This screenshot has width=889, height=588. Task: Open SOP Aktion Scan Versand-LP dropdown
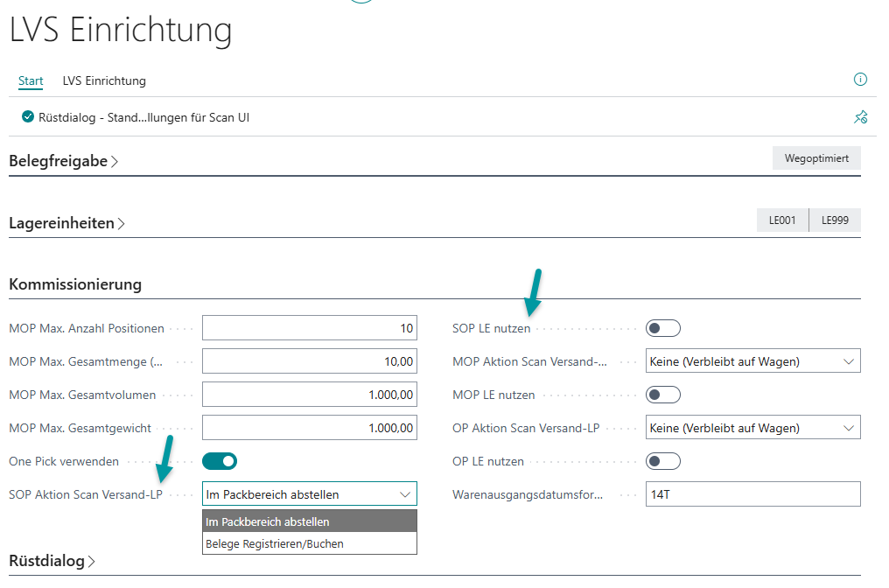pos(310,493)
